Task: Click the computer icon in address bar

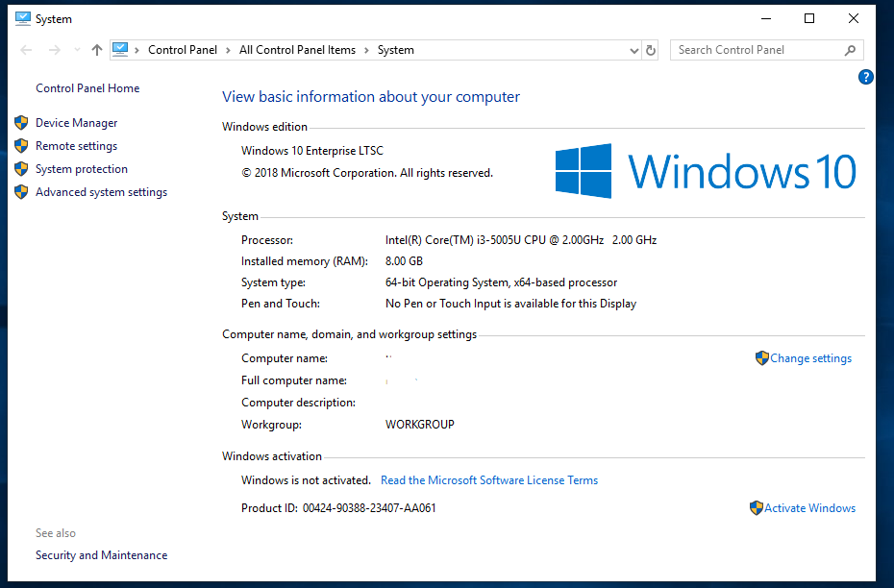Action: pos(120,50)
